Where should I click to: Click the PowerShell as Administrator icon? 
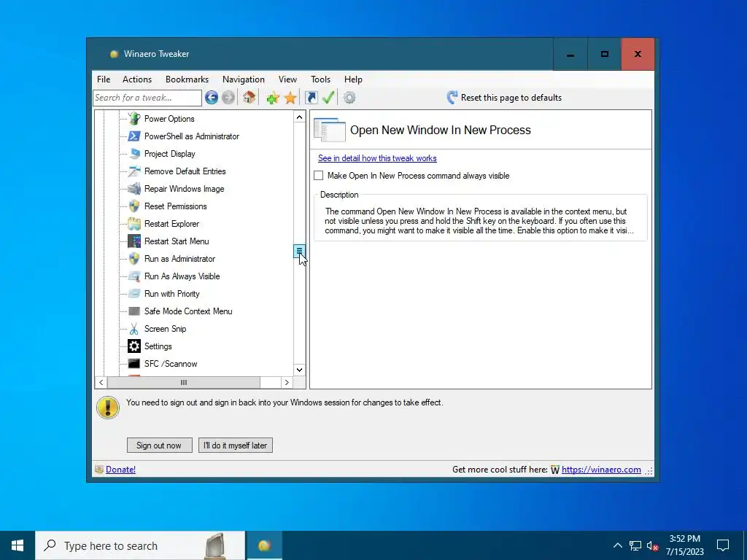(134, 136)
